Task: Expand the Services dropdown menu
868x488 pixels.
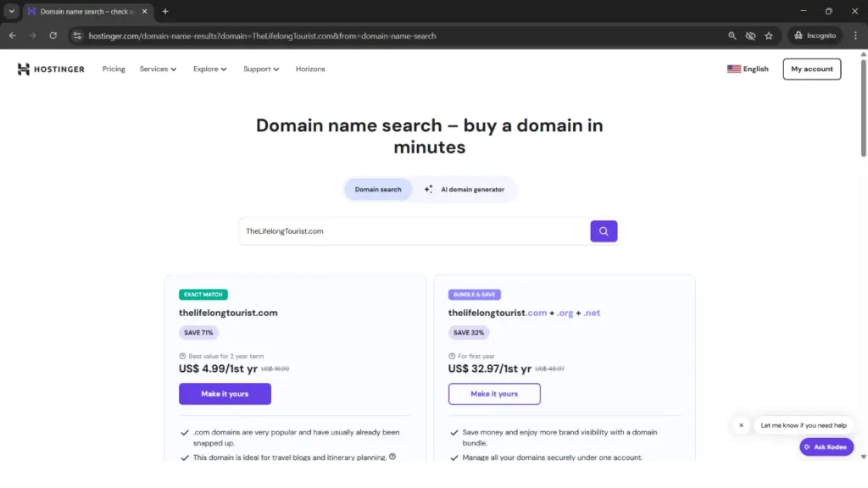Action: click(158, 69)
